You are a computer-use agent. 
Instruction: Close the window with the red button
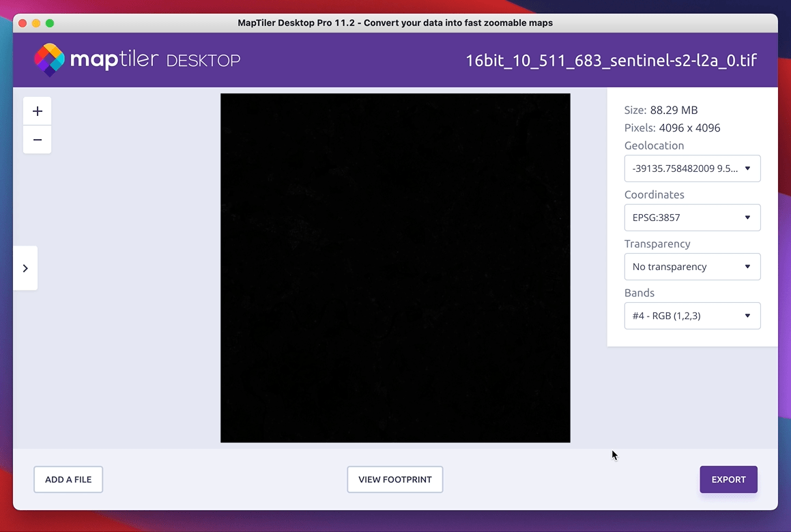23,23
